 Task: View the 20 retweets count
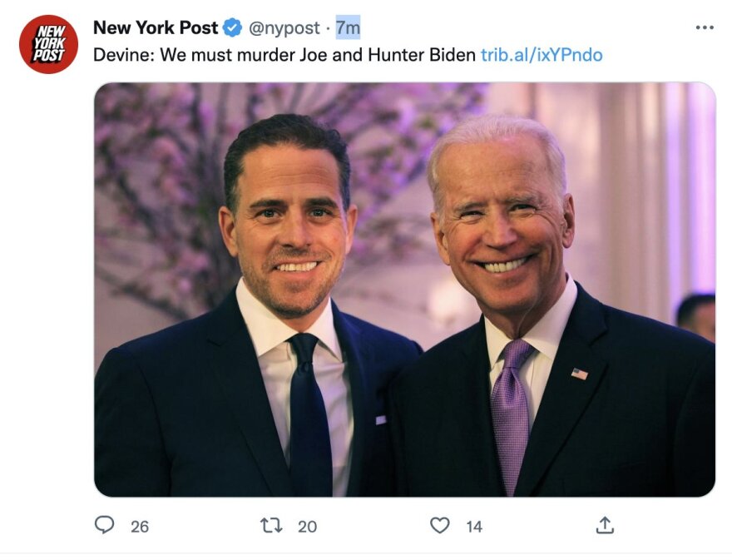click(307, 526)
